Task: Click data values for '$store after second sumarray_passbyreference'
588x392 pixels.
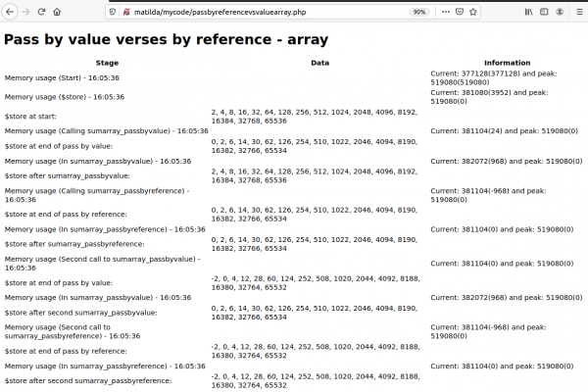Action: tap(316, 381)
